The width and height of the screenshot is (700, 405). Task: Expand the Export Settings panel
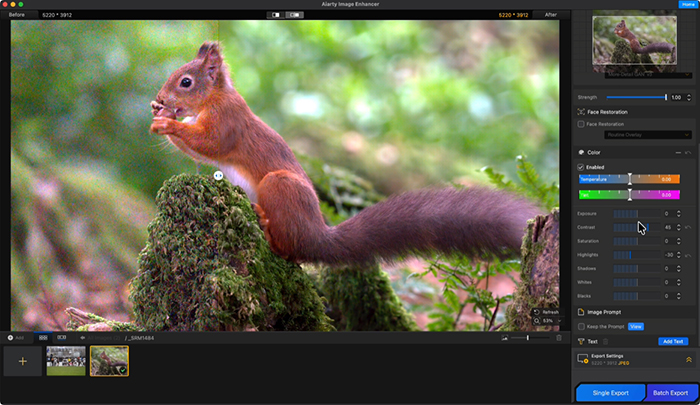(x=688, y=359)
